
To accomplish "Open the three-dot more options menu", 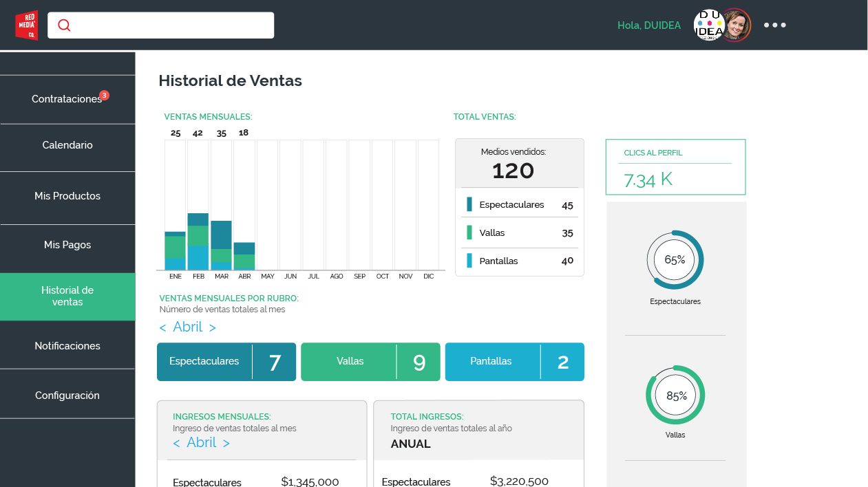I will pos(774,25).
